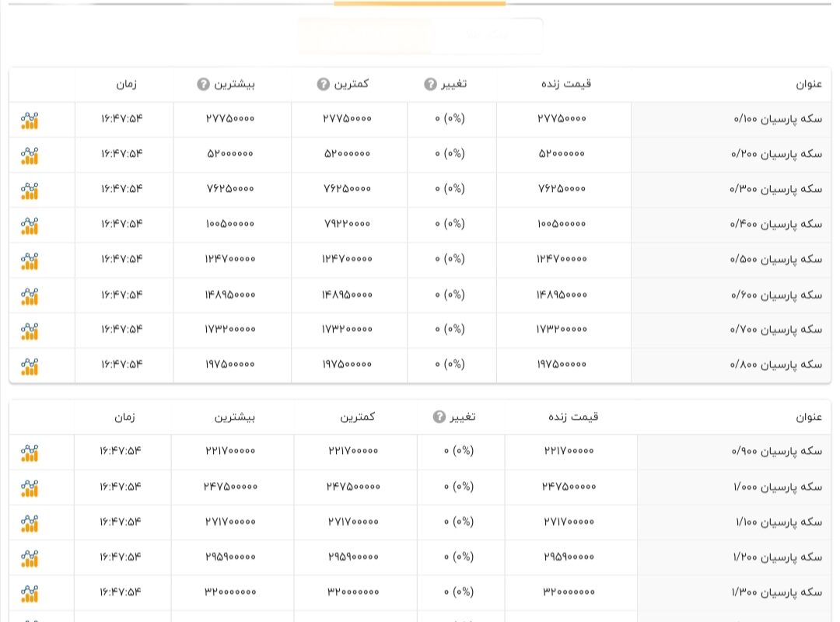Click help icon beside تغییر in first table
The height and width of the screenshot is (622, 840).
pos(430,84)
